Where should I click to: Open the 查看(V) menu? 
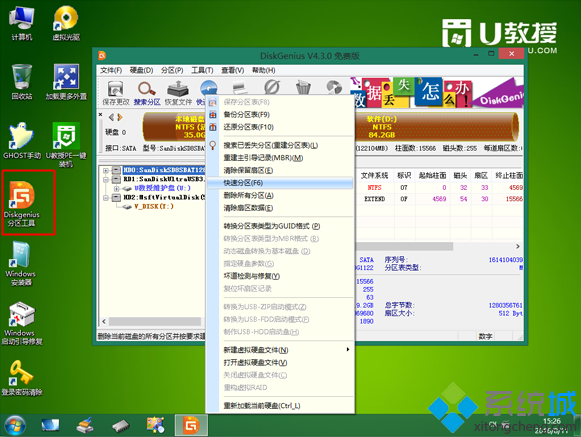pos(233,70)
